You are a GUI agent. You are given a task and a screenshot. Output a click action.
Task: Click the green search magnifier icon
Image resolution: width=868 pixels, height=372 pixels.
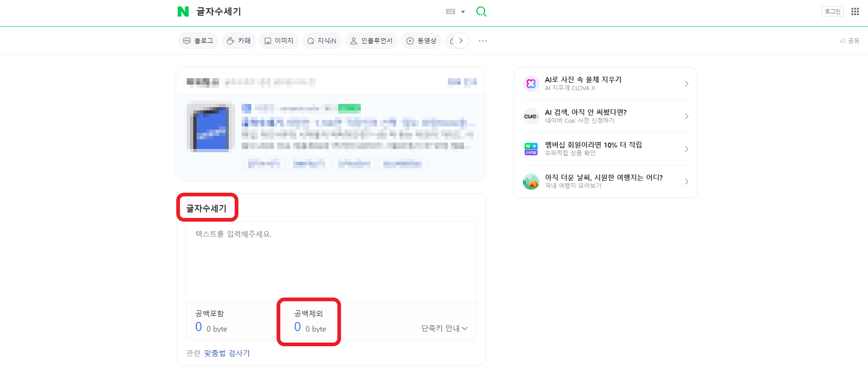pos(481,11)
